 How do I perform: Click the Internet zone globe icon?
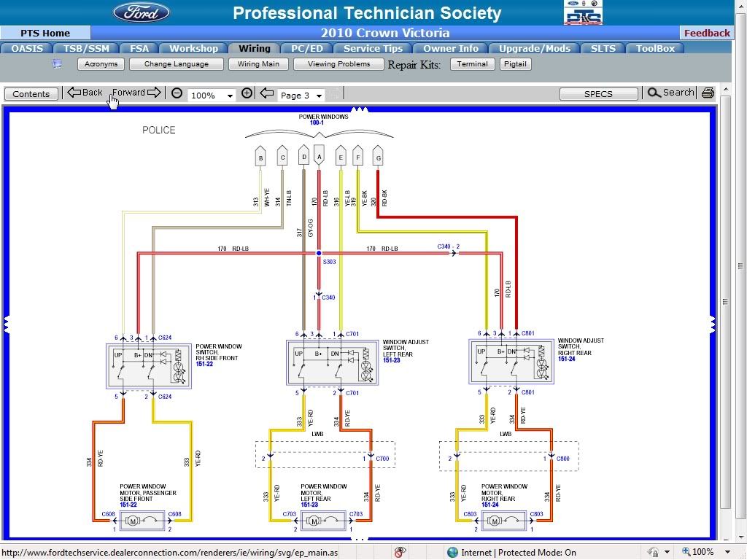[452, 553]
